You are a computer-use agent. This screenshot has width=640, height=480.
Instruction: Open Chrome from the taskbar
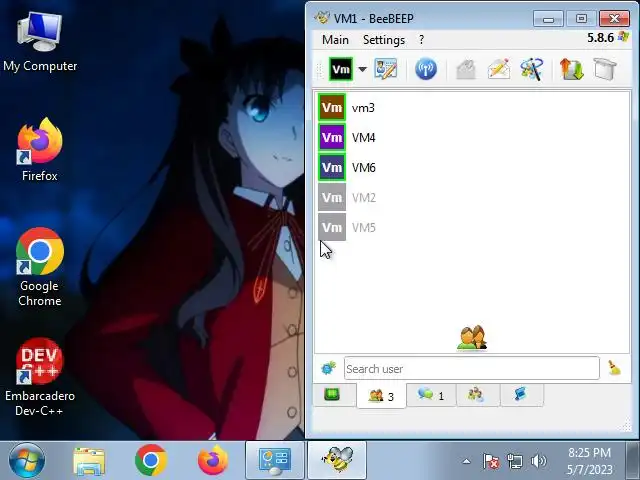(x=151, y=460)
